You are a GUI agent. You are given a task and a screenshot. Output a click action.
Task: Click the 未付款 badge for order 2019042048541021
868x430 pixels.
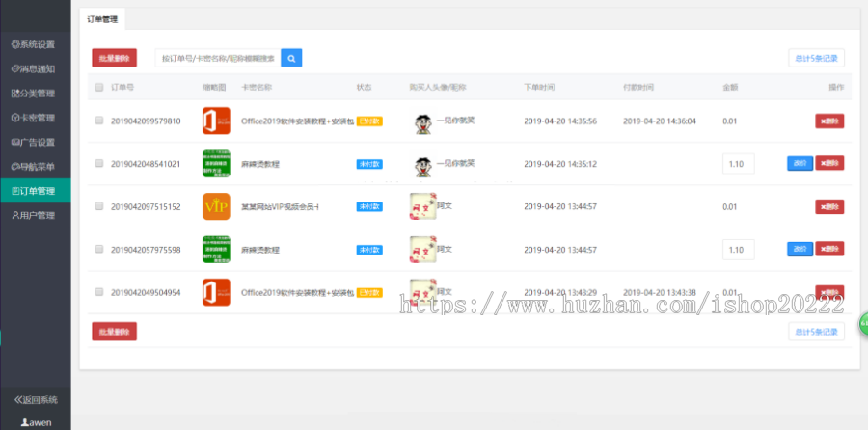(369, 164)
